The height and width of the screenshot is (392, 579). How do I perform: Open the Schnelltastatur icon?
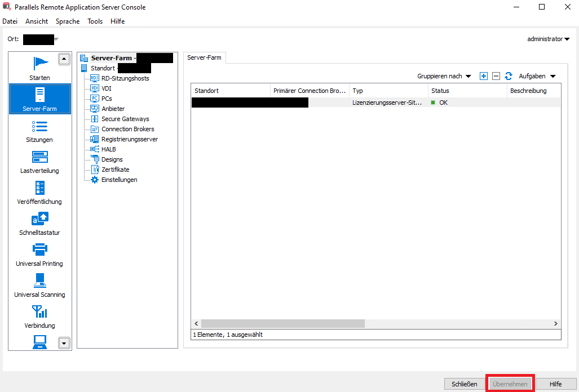click(40, 219)
